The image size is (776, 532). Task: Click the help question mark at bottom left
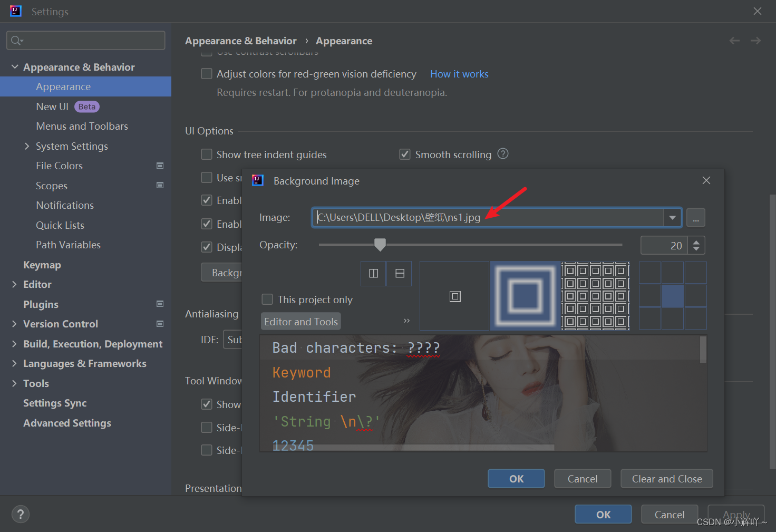20,514
